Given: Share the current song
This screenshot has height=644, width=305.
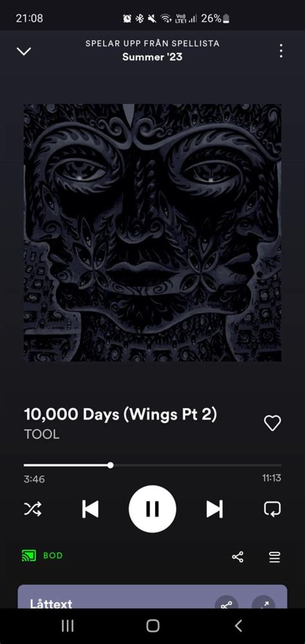Looking at the screenshot, I should point(238,557).
